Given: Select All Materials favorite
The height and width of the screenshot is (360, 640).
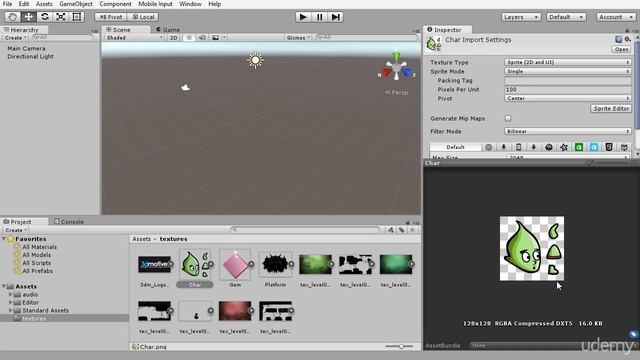Looking at the screenshot, I should pyautogui.click(x=39, y=247).
